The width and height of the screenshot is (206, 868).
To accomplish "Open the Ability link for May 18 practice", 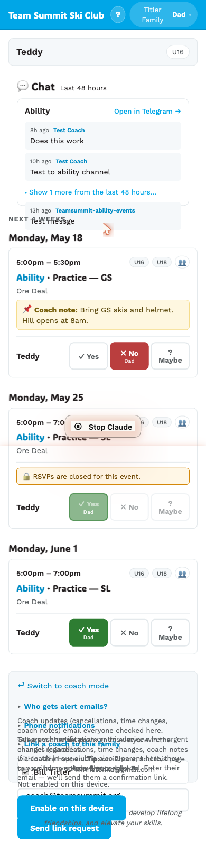I will [x=30, y=278].
